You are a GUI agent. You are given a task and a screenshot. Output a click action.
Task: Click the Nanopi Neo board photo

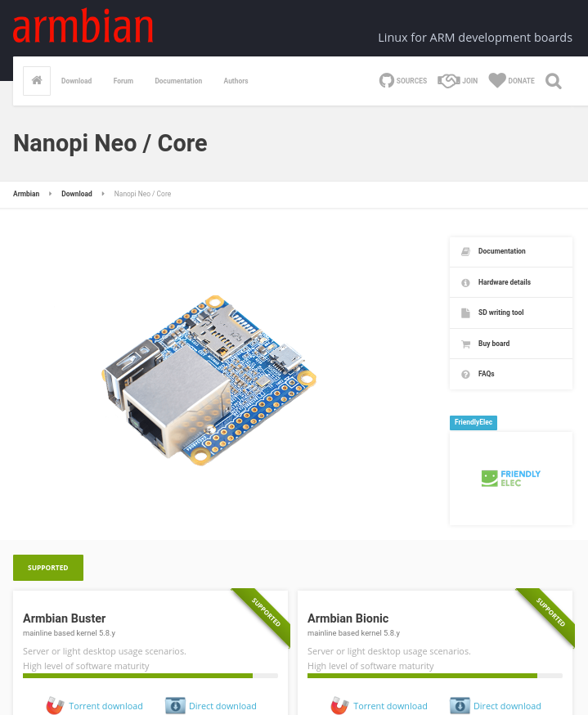[x=209, y=380]
